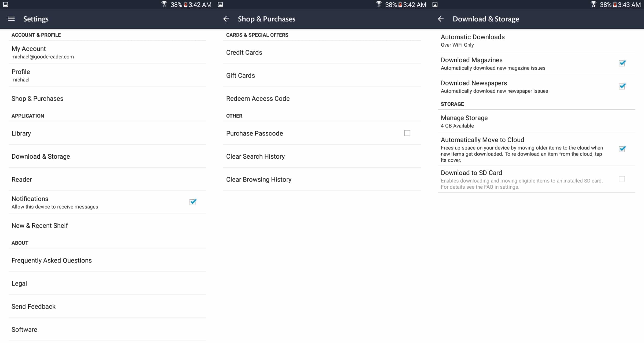Open Download & Storage from Settings list
644x343 pixels.
click(x=107, y=156)
